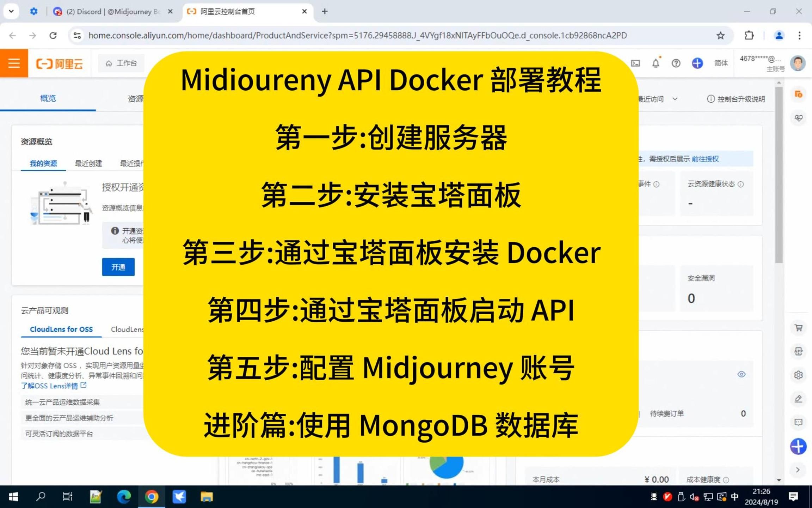Reload the current page

(x=53, y=35)
